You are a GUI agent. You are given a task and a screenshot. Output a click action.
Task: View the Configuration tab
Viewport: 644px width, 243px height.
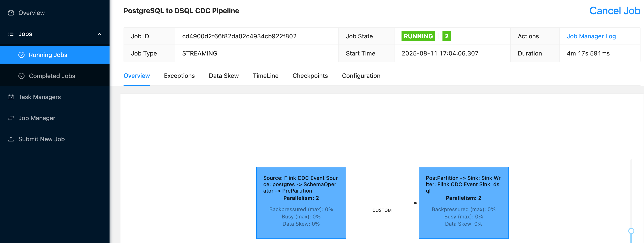click(361, 76)
